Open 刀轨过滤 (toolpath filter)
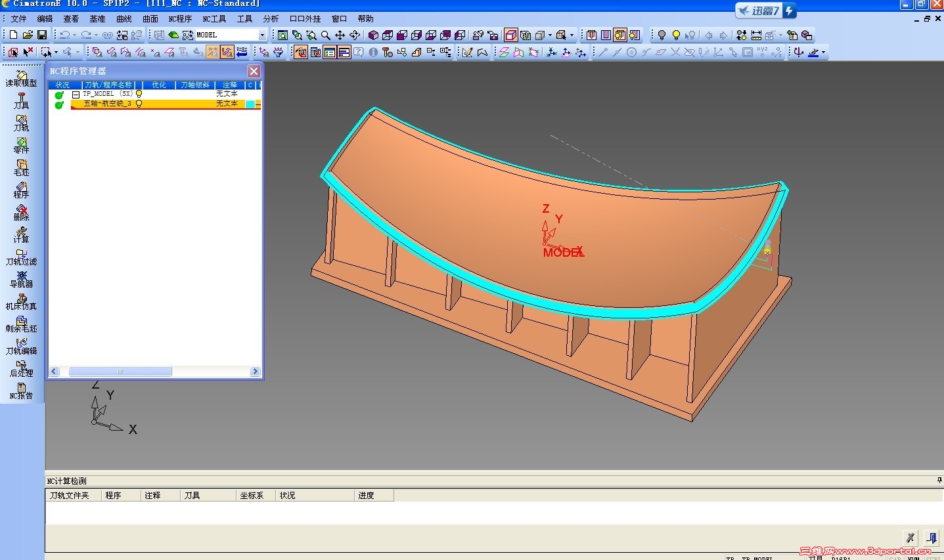This screenshot has width=944, height=560. pyautogui.click(x=21, y=257)
